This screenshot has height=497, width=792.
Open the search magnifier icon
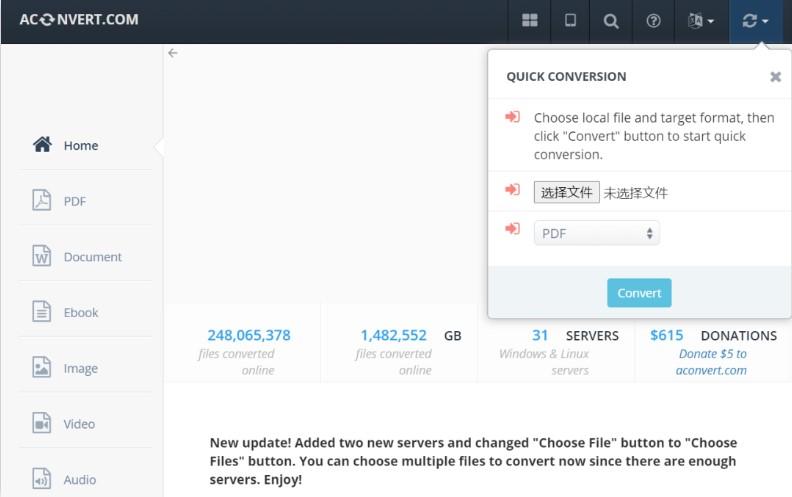pyautogui.click(x=611, y=21)
